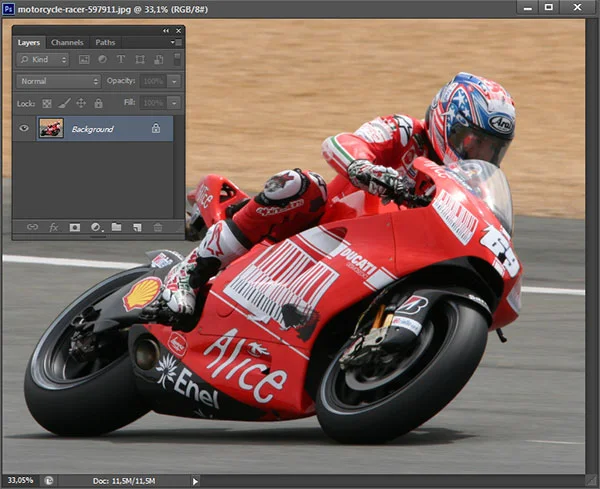Create a new group folder icon
Image resolution: width=600 pixels, height=489 pixels.
116,227
